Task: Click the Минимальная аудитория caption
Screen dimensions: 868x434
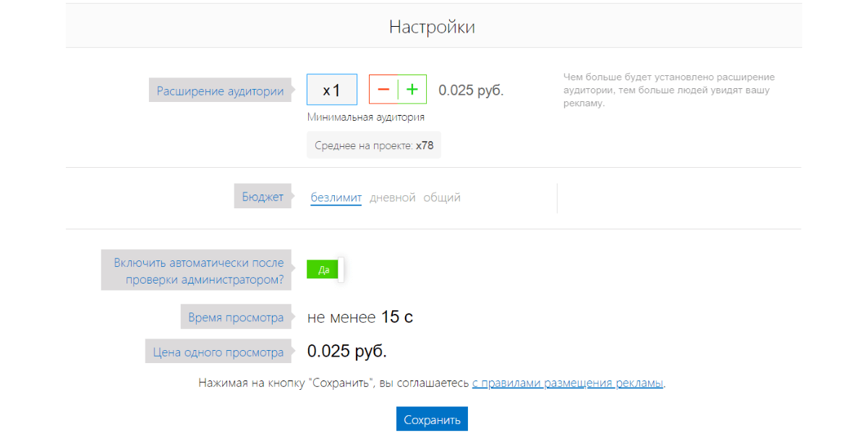Action: (366, 117)
